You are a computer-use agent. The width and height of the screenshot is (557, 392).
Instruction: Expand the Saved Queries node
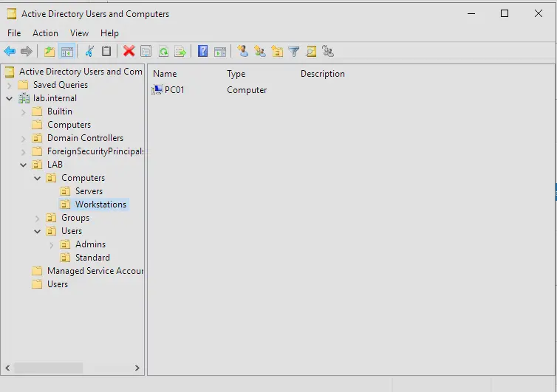pyautogui.click(x=10, y=85)
